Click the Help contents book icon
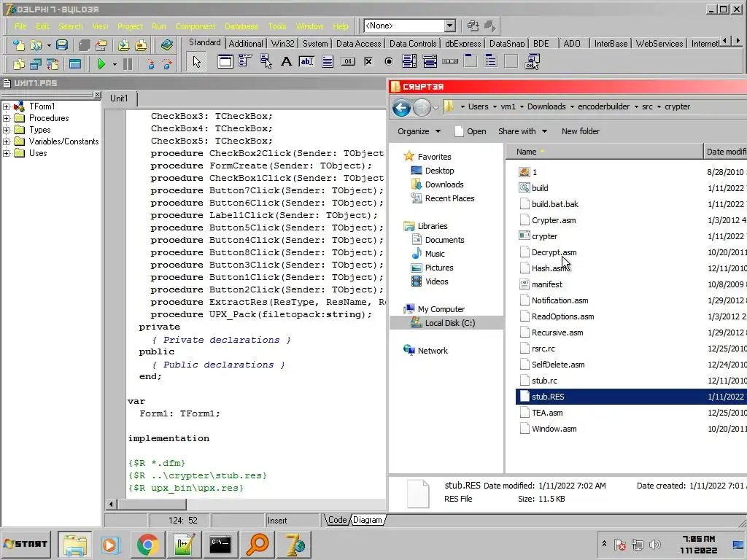Screen dimensions: 747x560 pyautogui.click(x=166, y=45)
